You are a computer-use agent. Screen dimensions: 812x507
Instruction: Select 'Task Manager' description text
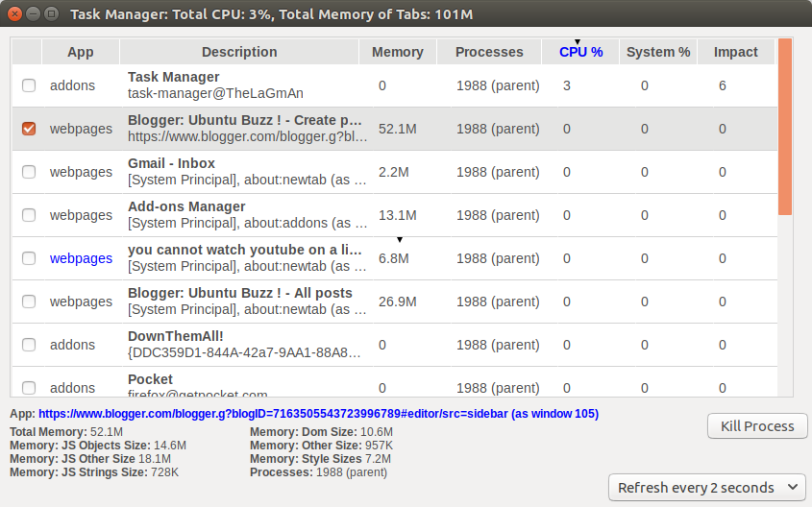click(x=174, y=77)
